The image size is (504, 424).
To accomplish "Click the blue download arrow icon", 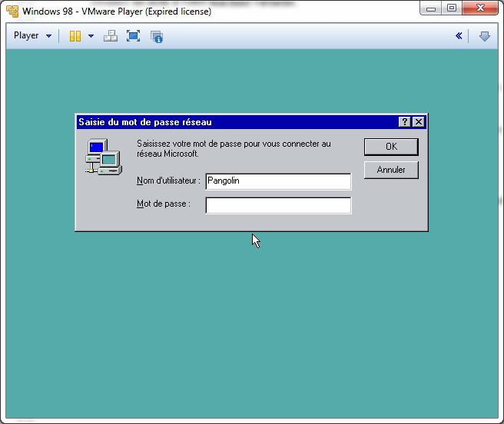I will coord(484,36).
